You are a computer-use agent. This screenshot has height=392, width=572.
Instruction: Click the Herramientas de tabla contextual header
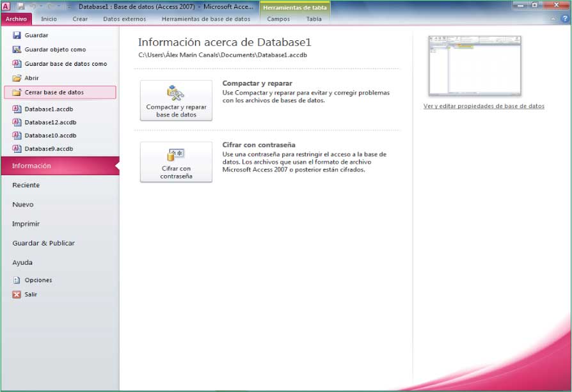pos(295,7)
